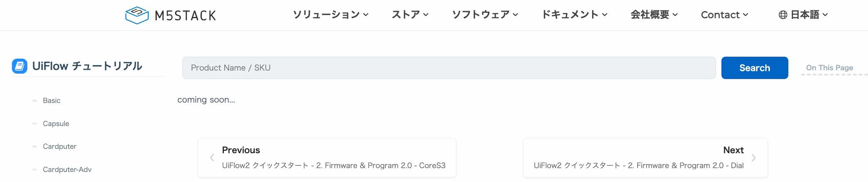This screenshot has height=182, width=868.
Task: Go to Previous CoreS3 quick start page
Action: pos(327,158)
